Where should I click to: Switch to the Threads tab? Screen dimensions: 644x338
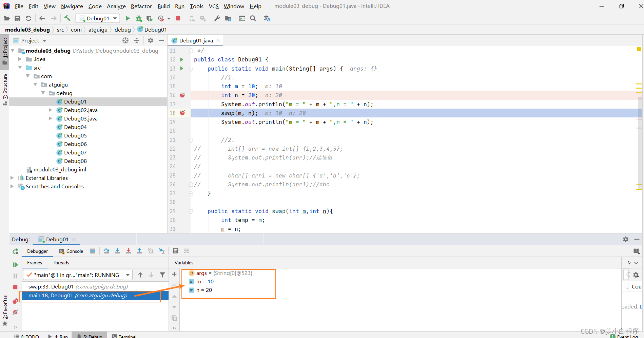[61, 263]
